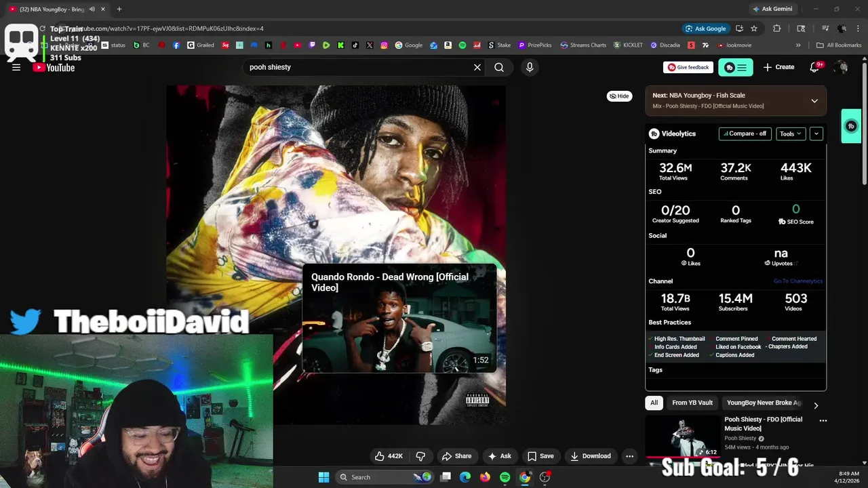Clear the search box text
Screen dimensions: 868x488
477,67
